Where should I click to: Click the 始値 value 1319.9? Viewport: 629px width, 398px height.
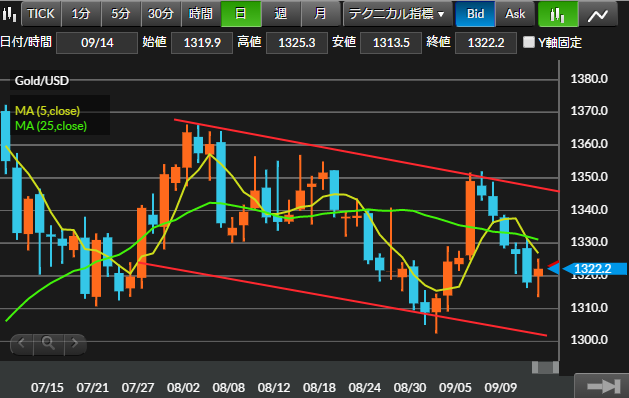pyautogui.click(x=202, y=43)
